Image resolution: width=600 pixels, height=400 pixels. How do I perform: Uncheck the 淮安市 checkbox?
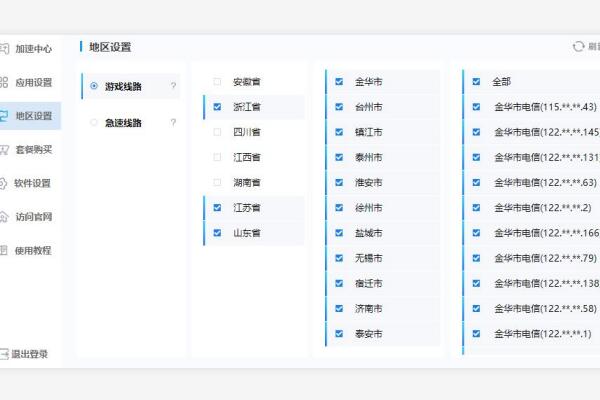339,183
